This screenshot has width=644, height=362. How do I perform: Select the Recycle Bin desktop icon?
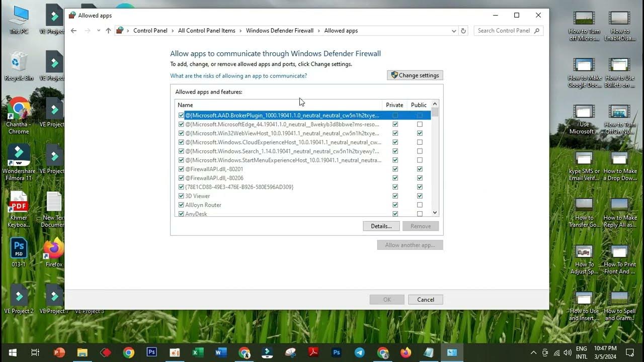19,66
